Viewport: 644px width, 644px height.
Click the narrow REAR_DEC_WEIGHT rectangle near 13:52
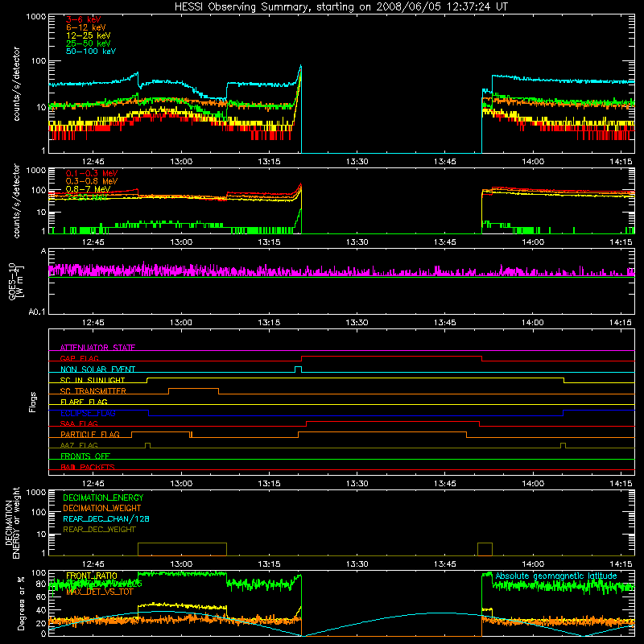tap(485, 550)
